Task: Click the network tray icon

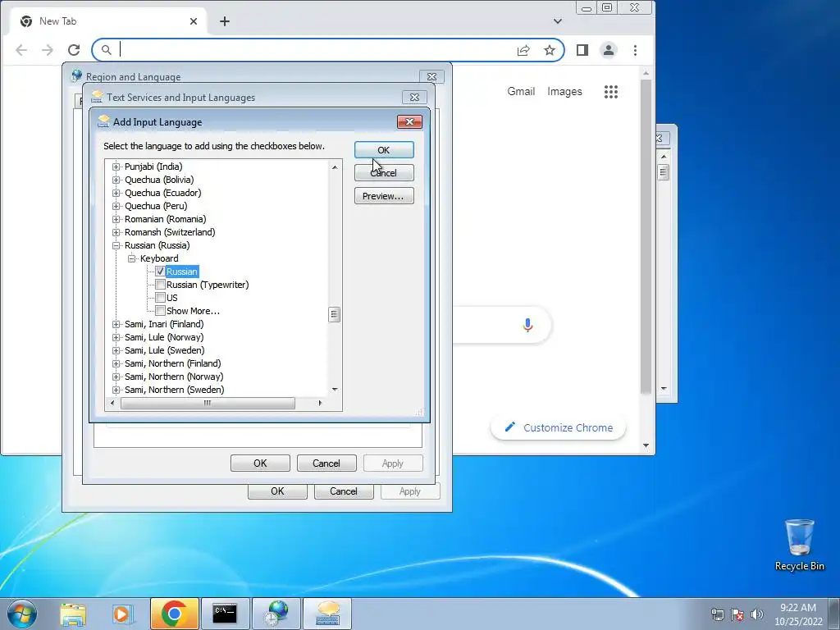Action: coord(717,614)
